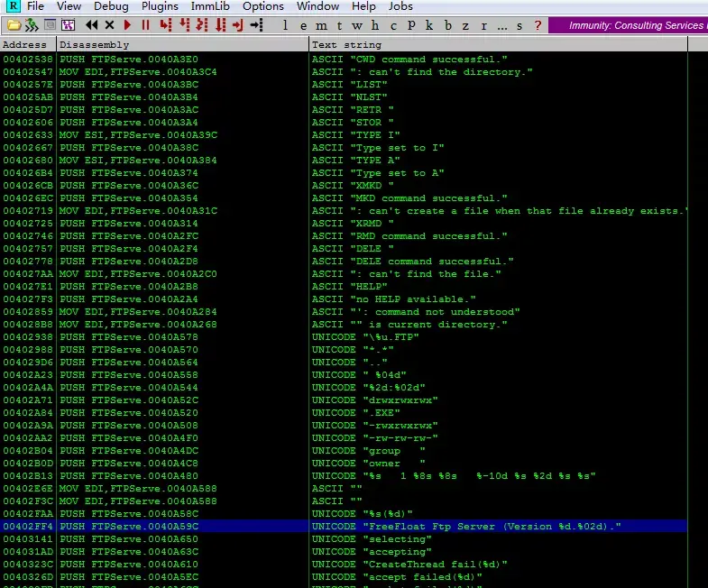This screenshot has height=588, width=708.
Task: Show CPU window with 'c' button
Action: coord(393,26)
